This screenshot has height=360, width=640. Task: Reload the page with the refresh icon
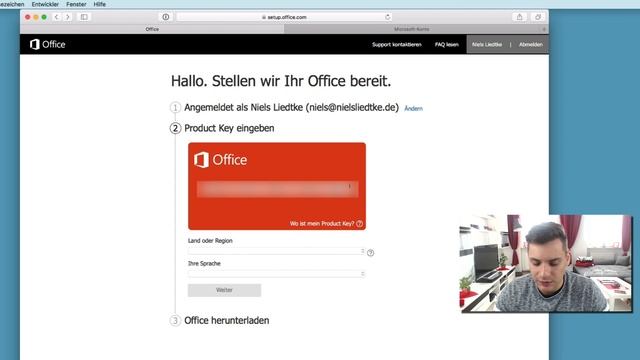point(387,17)
